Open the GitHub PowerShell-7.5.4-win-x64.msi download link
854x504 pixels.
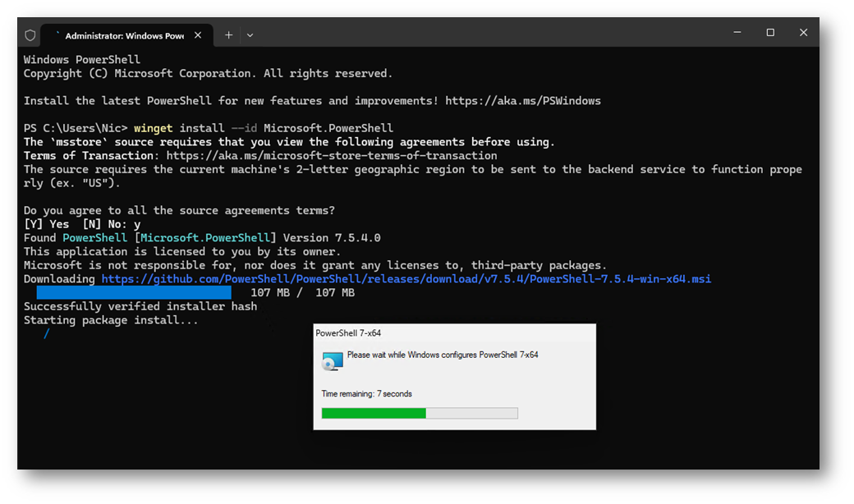coord(406,279)
